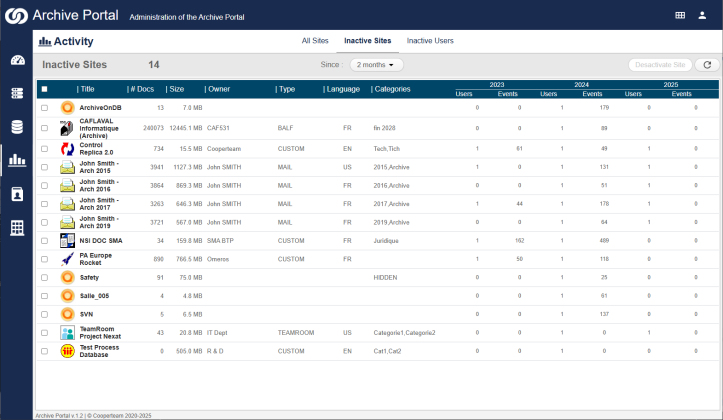Click the Desactivate Site button

click(660, 65)
